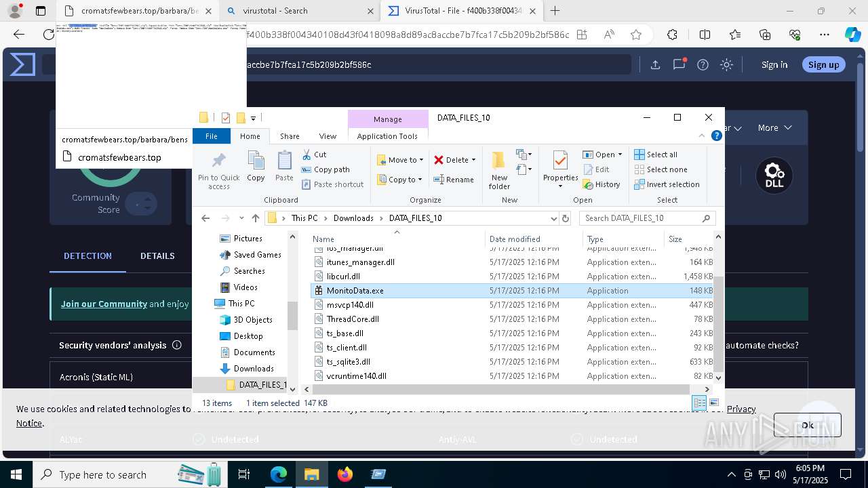Open Edge extensions puzzle icon
This screenshot has height=488, width=868.
672,35
